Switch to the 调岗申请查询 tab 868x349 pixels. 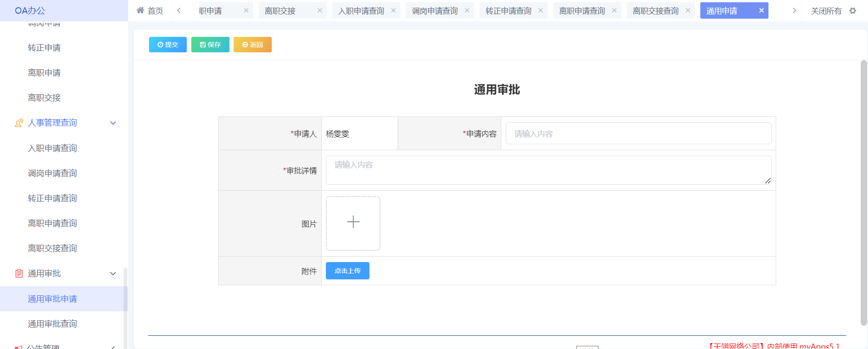click(x=434, y=10)
